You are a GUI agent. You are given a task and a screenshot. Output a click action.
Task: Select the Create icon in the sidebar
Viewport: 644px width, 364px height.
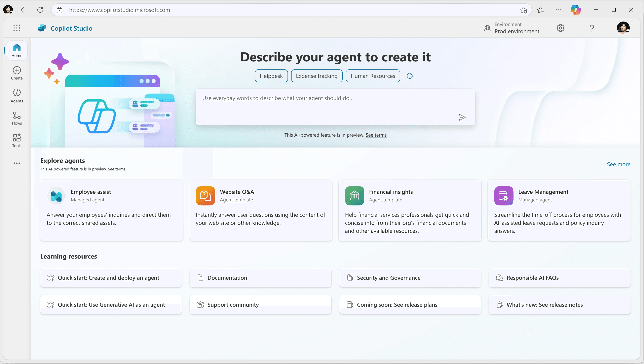click(16, 73)
